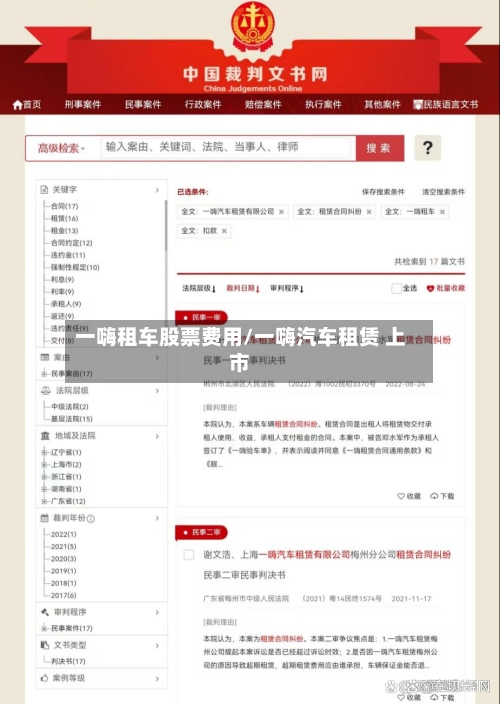Open the 其他案件 menu
This screenshot has height=704, width=500.
pyautogui.click(x=382, y=105)
